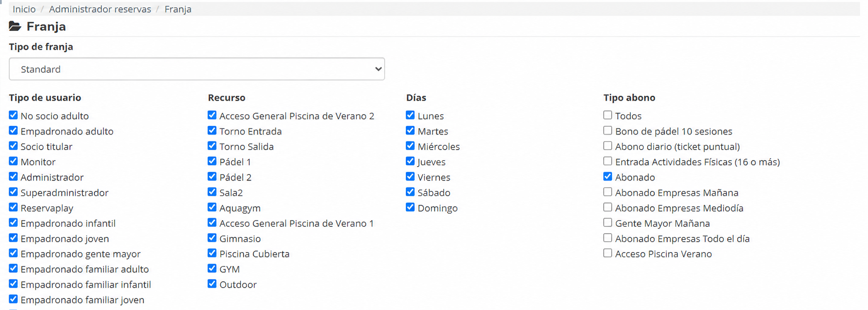Click the open folder icon beside Franja
This screenshot has height=310, width=868.
pyautogui.click(x=15, y=26)
